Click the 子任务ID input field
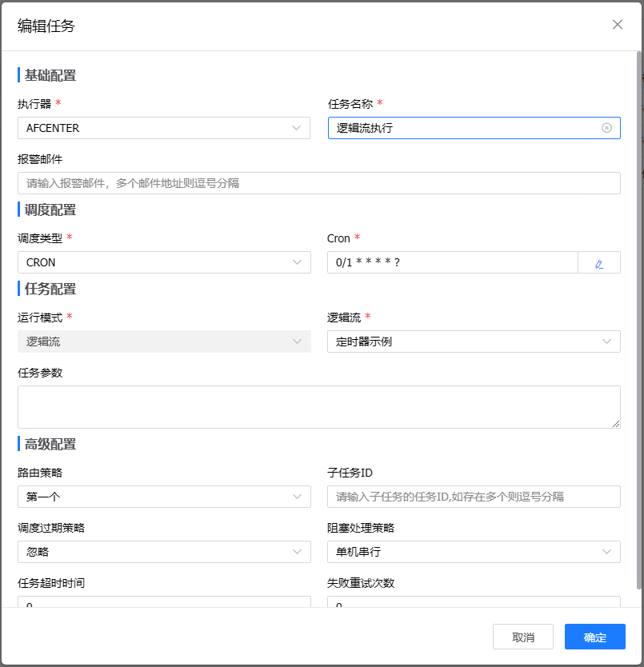This screenshot has width=644, height=667. (474, 497)
